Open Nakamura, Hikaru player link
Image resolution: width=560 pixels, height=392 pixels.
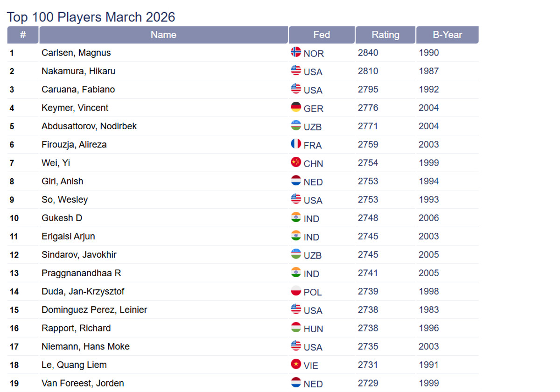tap(78, 71)
